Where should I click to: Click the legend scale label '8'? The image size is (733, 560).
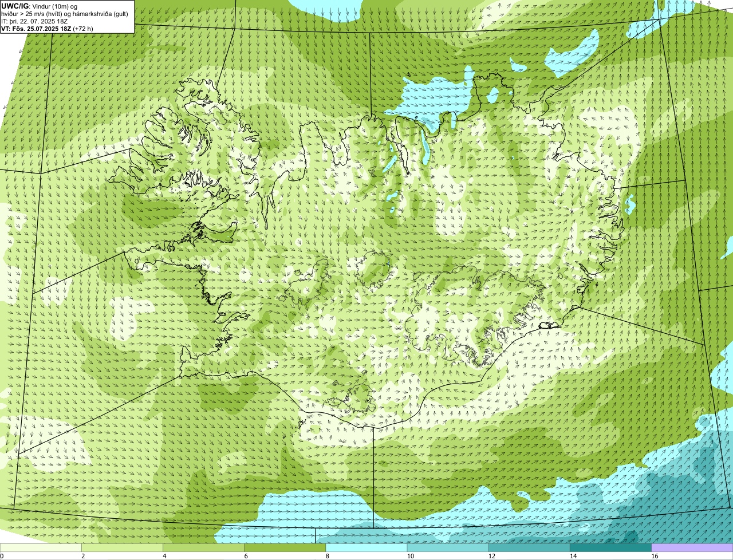[x=328, y=556]
